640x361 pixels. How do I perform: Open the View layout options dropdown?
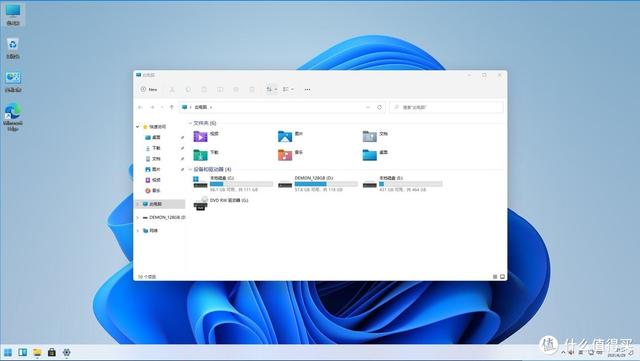(288, 89)
